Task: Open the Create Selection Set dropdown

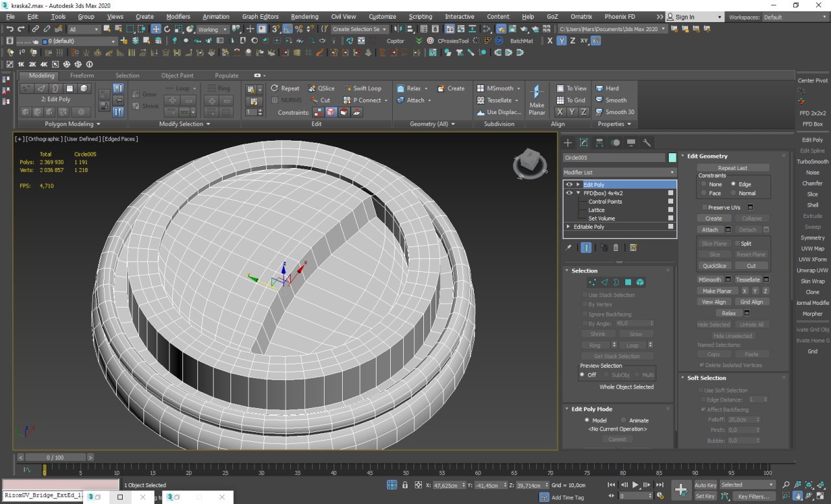Action: (x=360, y=29)
